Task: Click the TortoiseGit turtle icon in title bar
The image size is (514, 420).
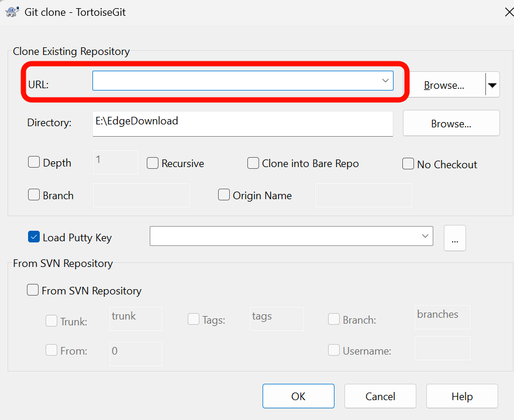Action: click(x=12, y=12)
